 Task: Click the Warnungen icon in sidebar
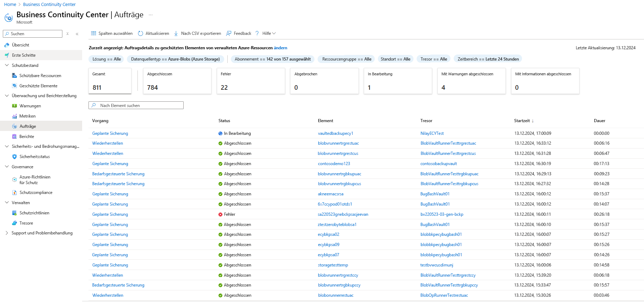pos(14,106)
